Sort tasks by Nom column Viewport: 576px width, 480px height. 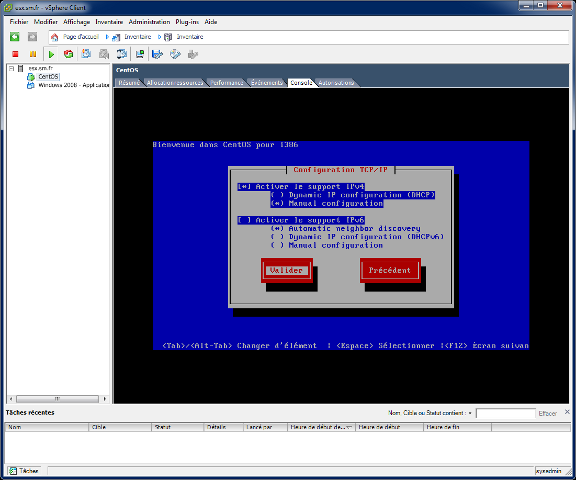pos(47,427)
